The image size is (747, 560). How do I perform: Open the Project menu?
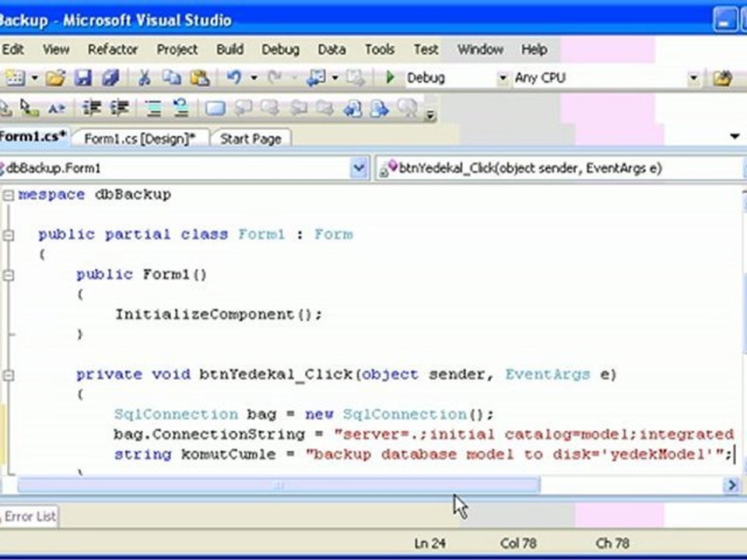pyautogui.click(x=177, y=49)
